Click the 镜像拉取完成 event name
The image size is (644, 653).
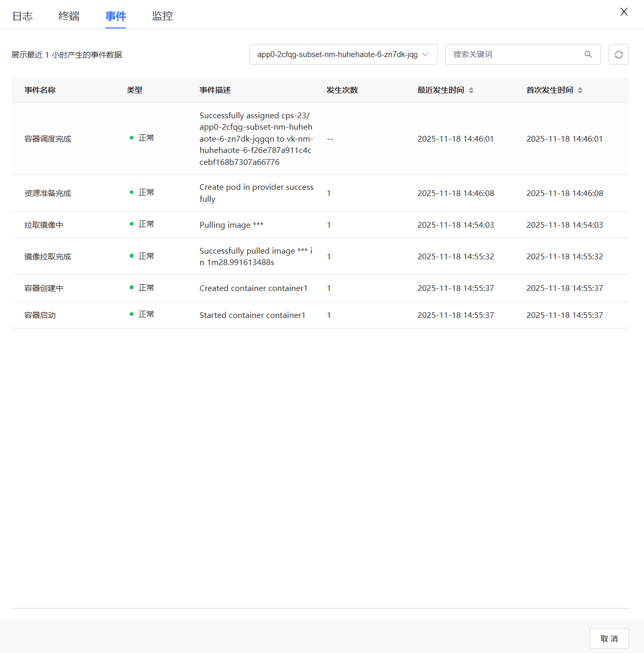48,257
